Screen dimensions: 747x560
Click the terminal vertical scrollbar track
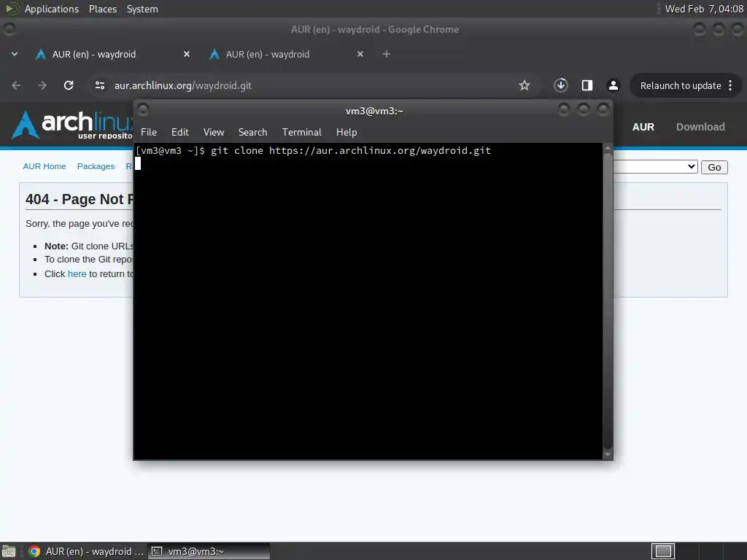tap(608, 301)
